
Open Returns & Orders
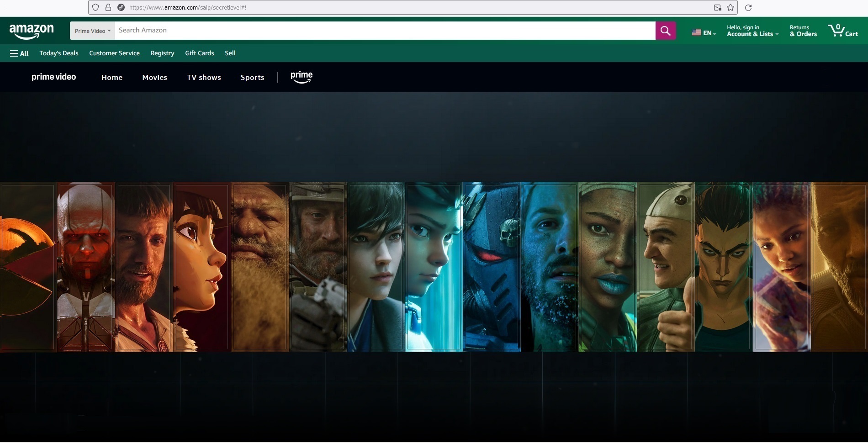click(803, 31)
